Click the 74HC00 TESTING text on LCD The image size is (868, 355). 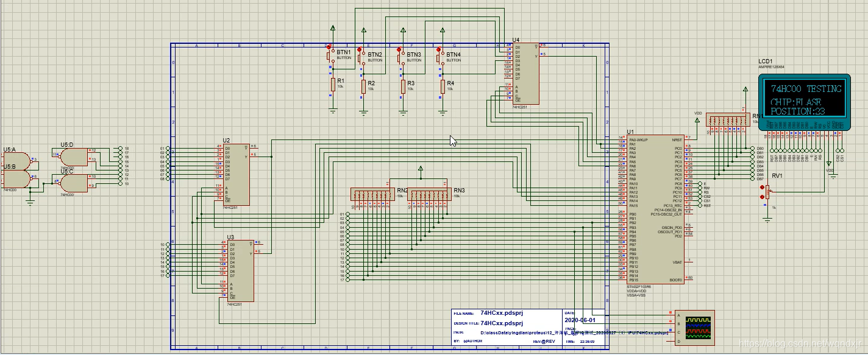806,89
